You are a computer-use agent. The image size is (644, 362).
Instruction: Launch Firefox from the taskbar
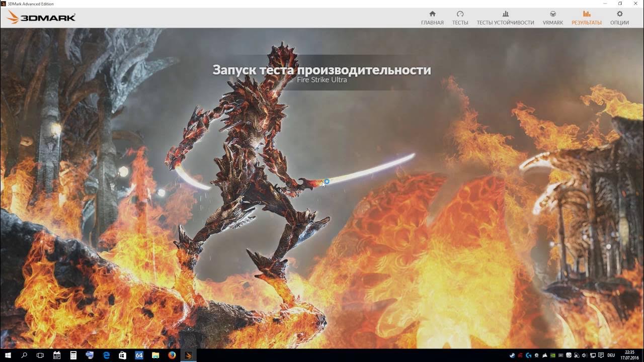tap(172, 355)
